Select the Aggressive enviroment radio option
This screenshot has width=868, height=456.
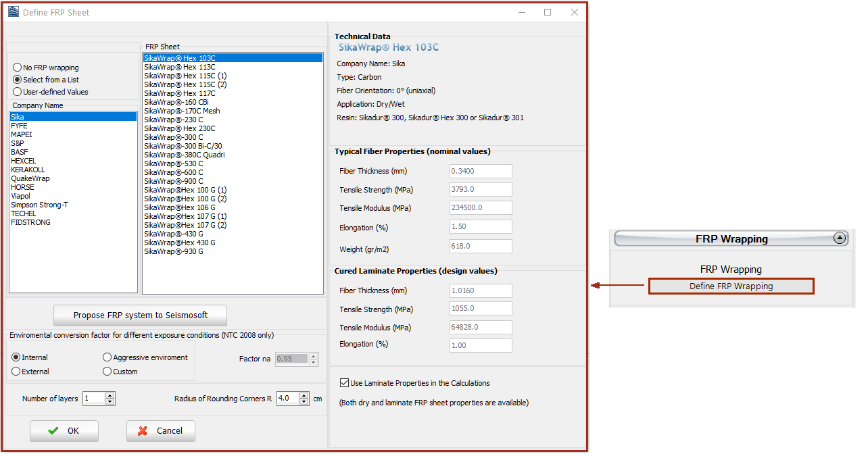click(x=107, y=357)
